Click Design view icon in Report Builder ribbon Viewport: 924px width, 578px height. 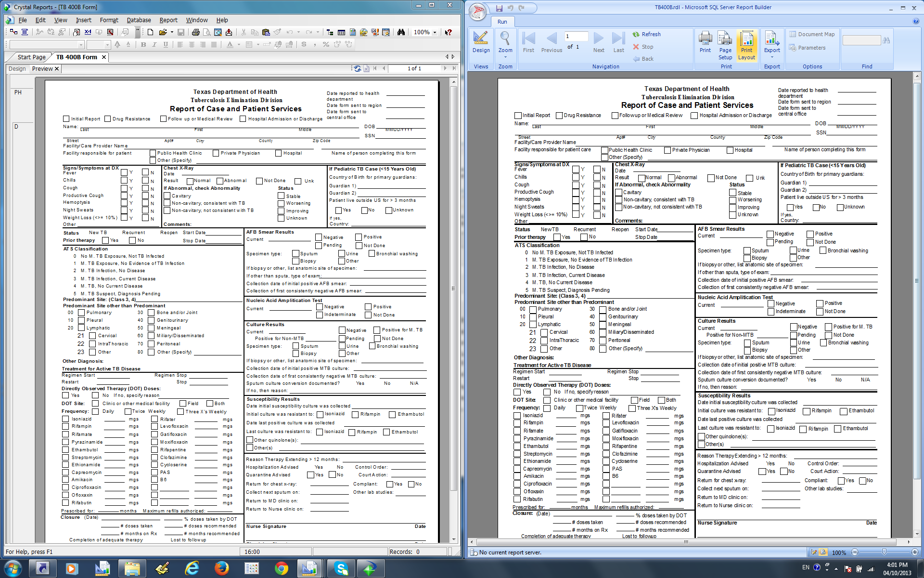click(x=481, y=42)
